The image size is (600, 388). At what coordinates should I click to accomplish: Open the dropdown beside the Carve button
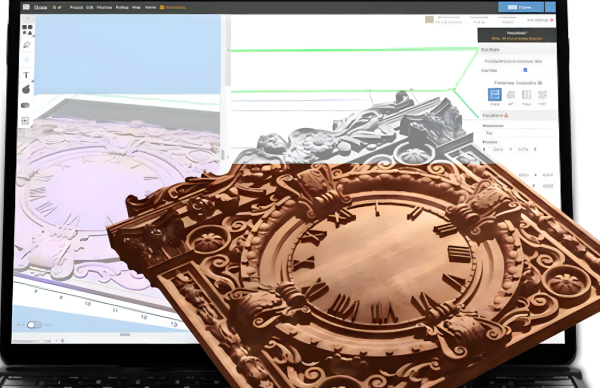pyautogui.click(x=550, y=7)
